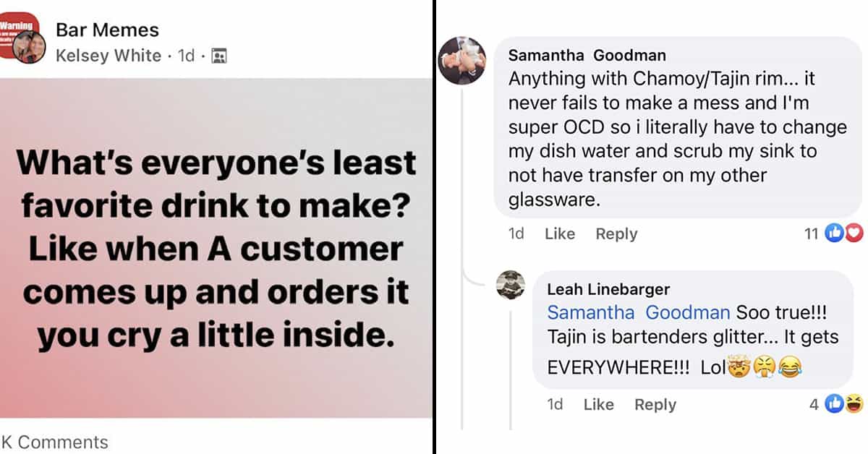Open Samantha Goodman's profile picture

(x=461, y=61)
